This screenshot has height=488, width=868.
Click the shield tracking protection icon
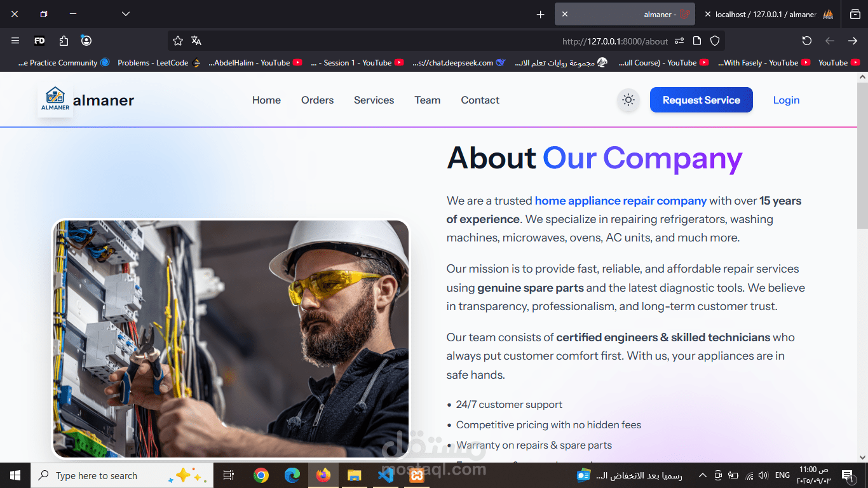715,41
